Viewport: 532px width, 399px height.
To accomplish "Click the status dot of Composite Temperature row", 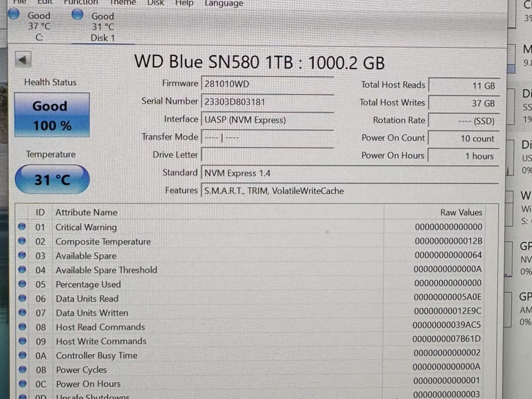I will pos(22,241).
